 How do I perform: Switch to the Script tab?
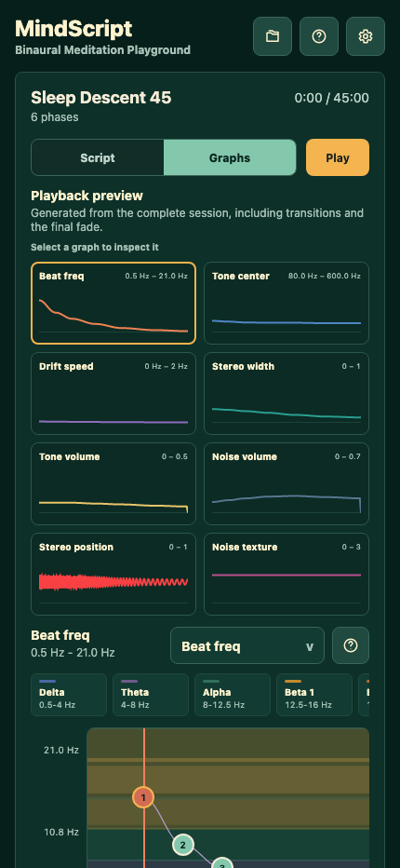pos(98,157)
